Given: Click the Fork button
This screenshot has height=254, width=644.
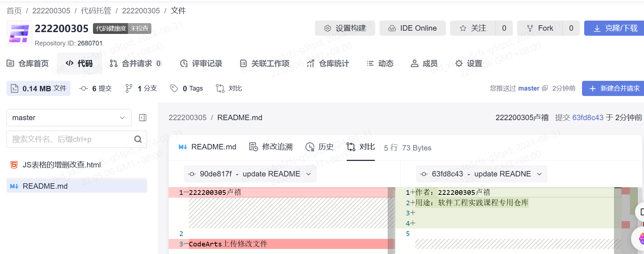Looking at the screenshot, I should (x=540, y=28).
